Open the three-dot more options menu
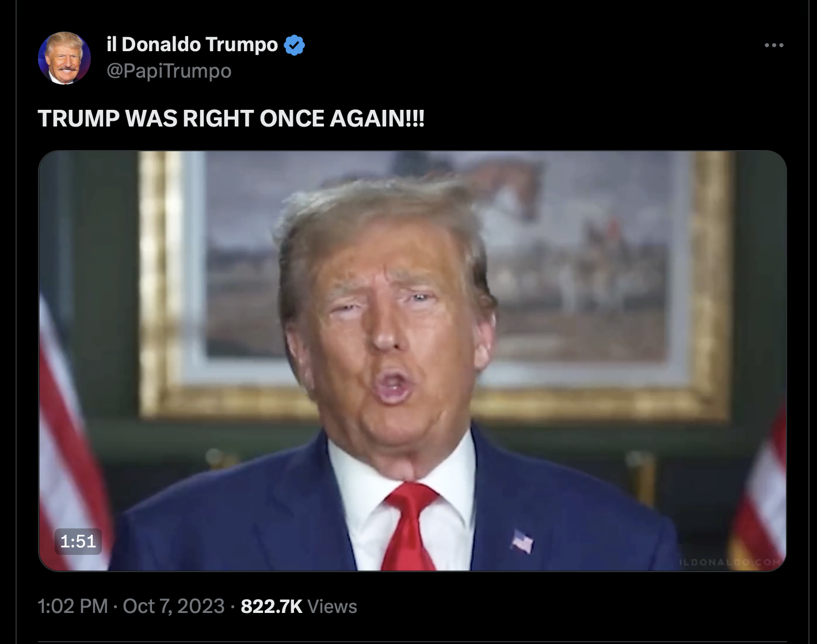 point(774,45)
